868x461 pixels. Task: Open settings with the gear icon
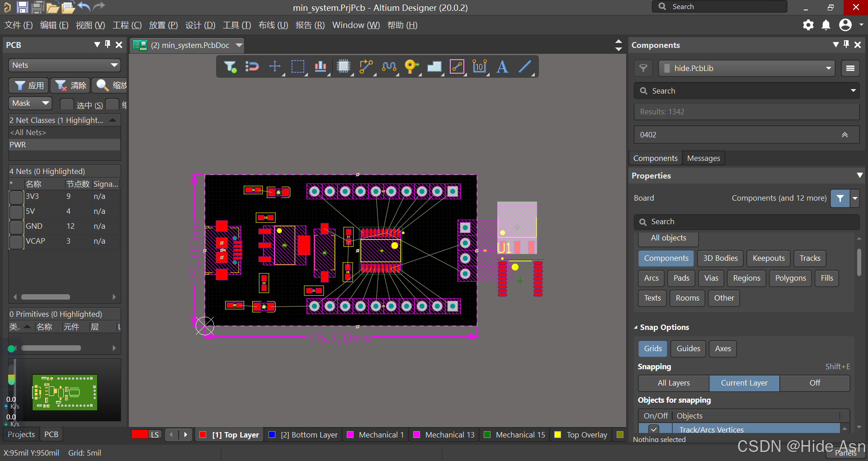(x=808, y=25)
